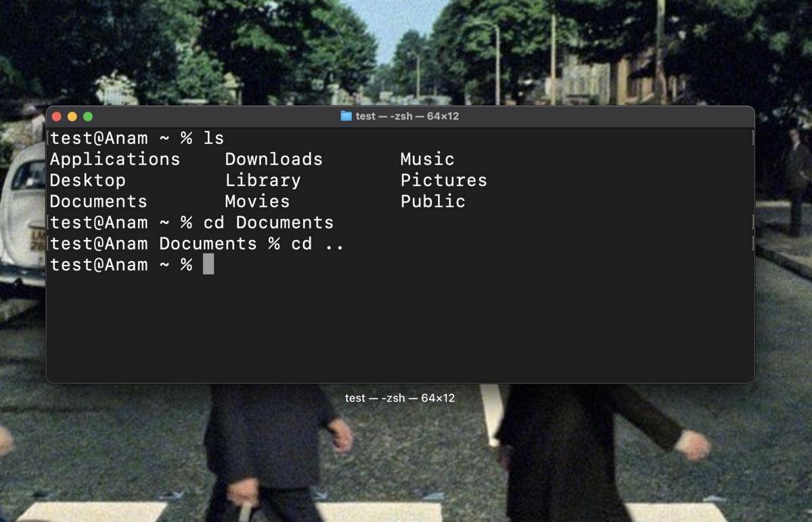Screen dimensions: 812x522
Task: Click the gray terminal cursor block
Action: pyautogui.click(x=208, y=264)
